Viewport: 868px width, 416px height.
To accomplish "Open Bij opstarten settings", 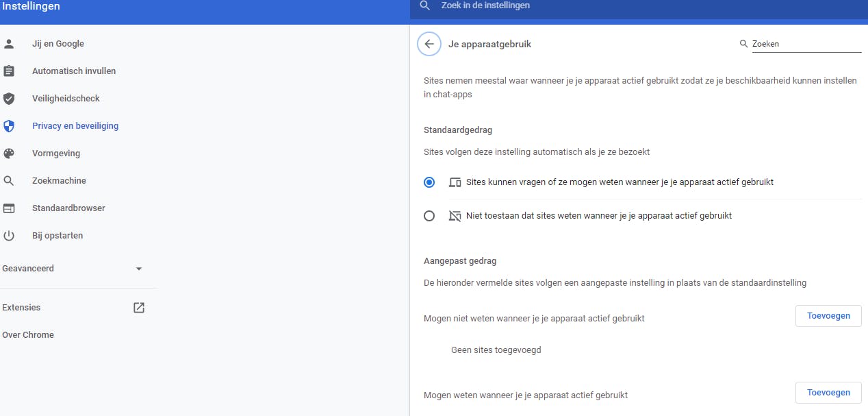I will [x=58, y=236].
